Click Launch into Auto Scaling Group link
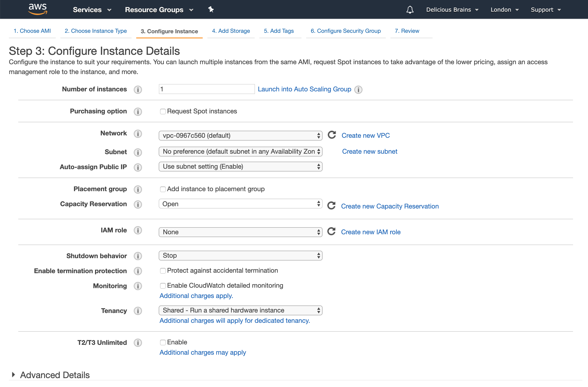The height and width of the screenshot is (387, 588). (305, 89)
